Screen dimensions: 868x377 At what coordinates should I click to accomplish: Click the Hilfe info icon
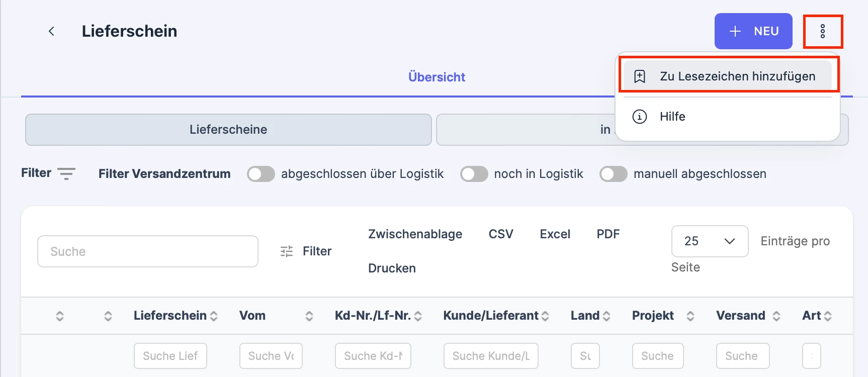[640, 117]
